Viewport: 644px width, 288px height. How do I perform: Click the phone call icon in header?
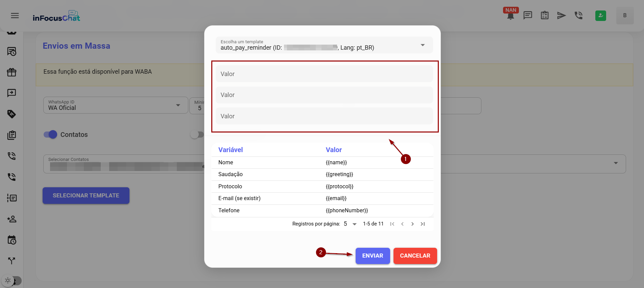point(578,16)
